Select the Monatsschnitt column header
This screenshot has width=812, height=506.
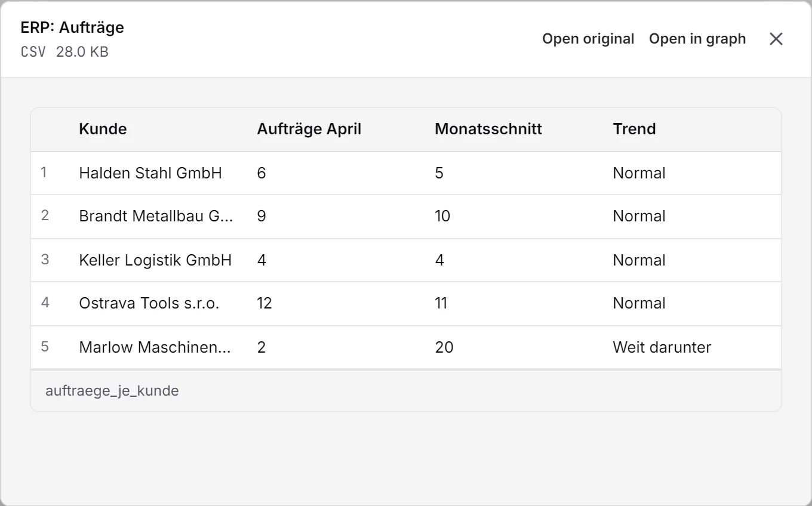[x=488, y=129]
